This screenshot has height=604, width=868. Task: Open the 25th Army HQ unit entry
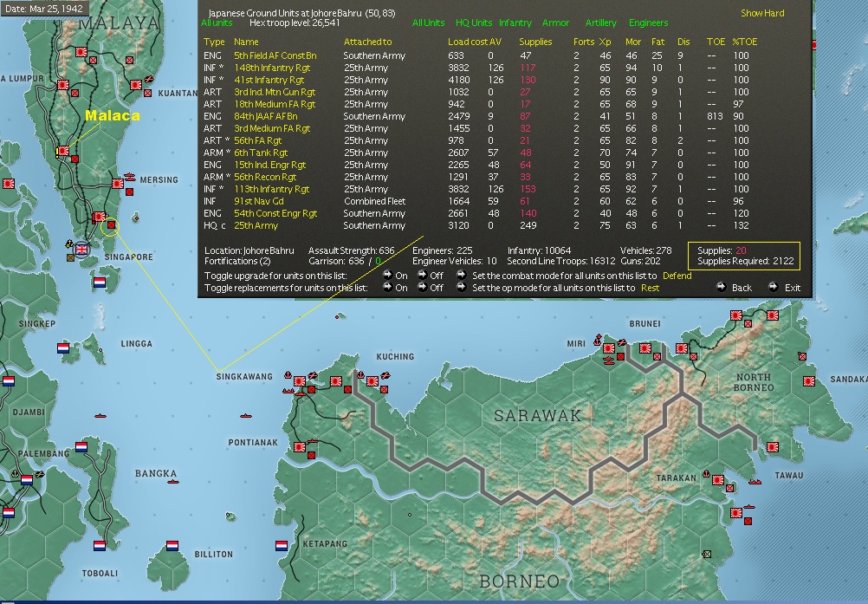256,226
